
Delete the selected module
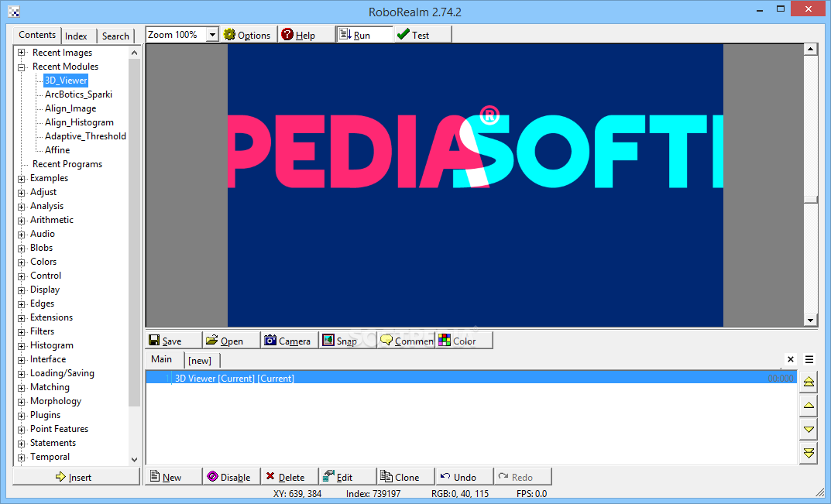pos(290,477)
